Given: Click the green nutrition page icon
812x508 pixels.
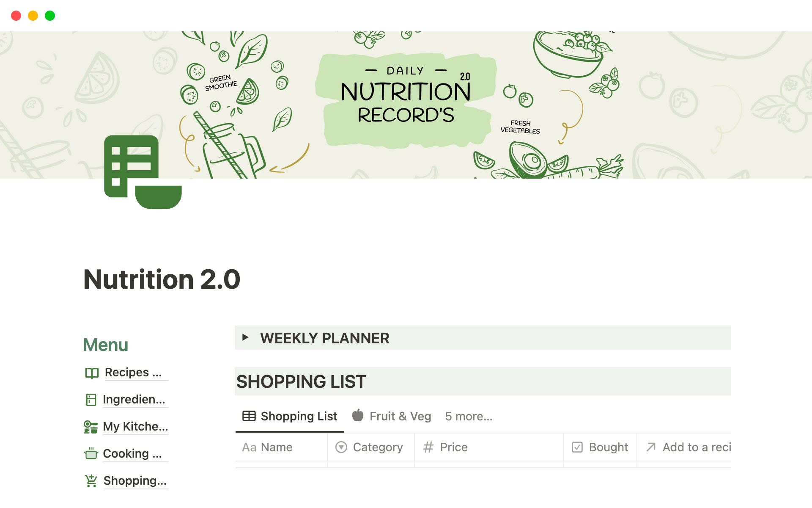Looking at the screenshot, I should click(143, 171).
